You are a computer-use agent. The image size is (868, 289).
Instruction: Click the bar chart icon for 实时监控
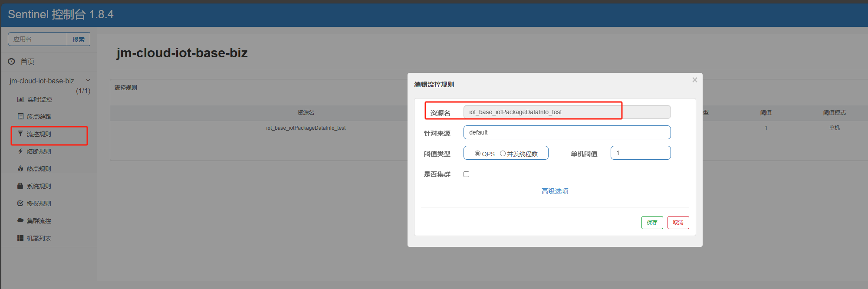(x=20, y=99)
